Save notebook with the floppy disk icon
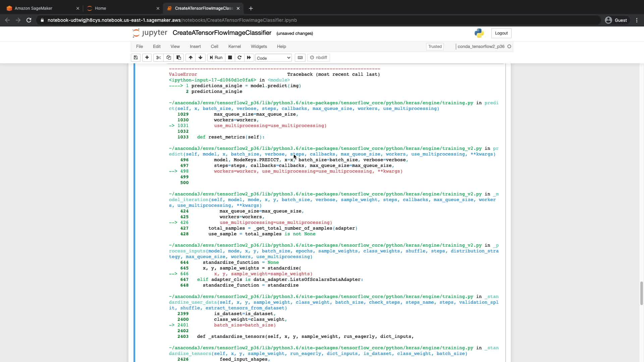The image size is (644, 362). [136, 58]
